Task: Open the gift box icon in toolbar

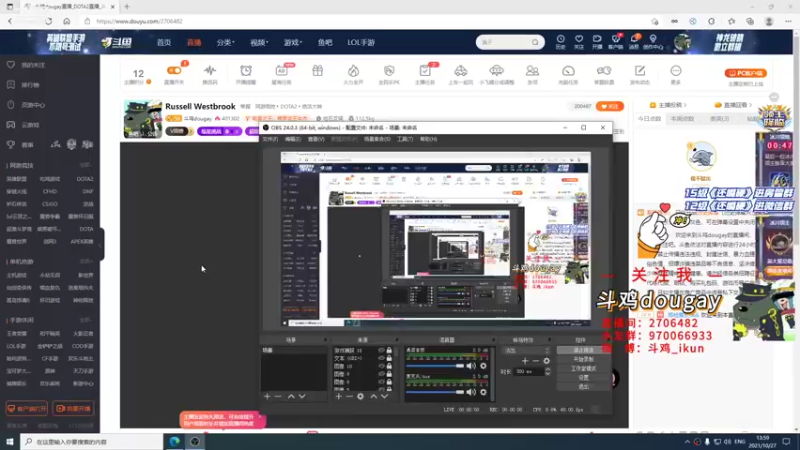Action: point(317,70)
